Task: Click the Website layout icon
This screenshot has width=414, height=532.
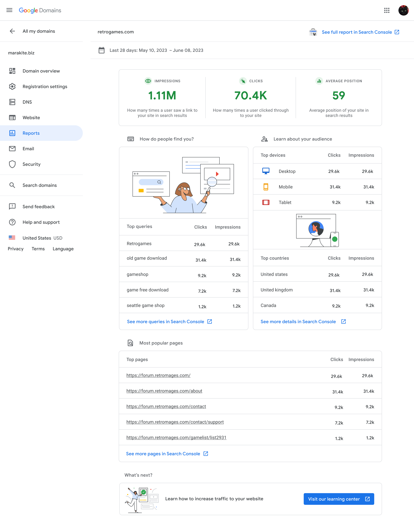Action: click(12, 118)
